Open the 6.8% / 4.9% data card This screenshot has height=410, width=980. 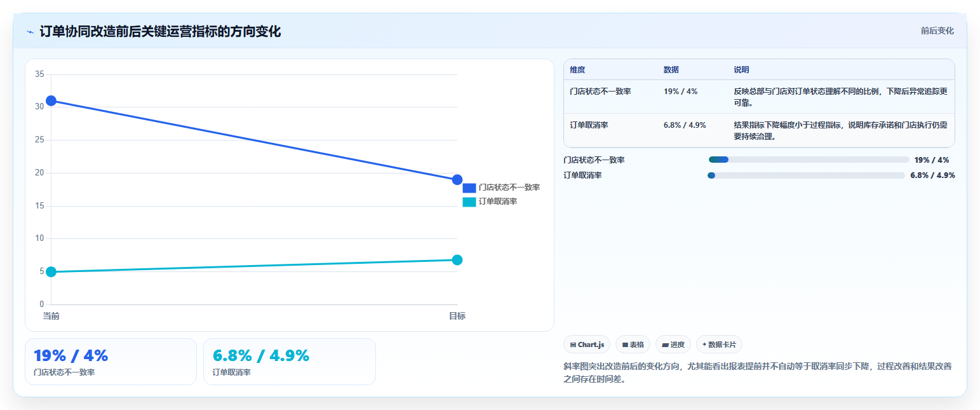coord(290,362)
